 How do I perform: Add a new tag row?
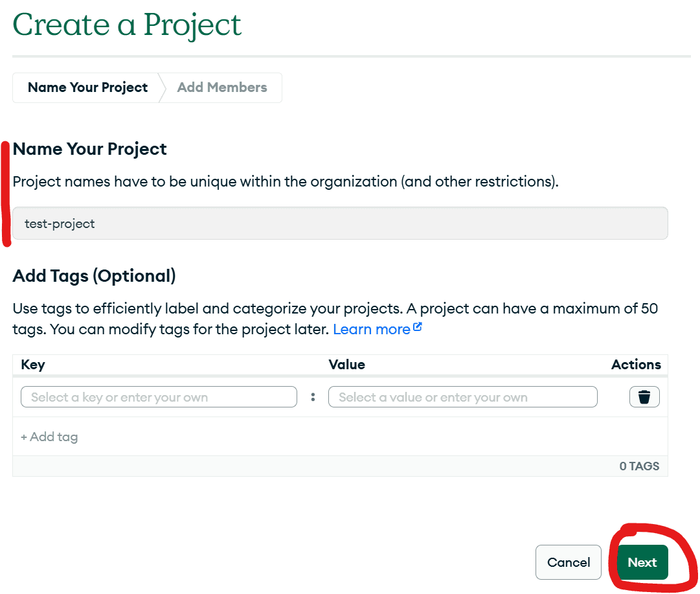49,437
